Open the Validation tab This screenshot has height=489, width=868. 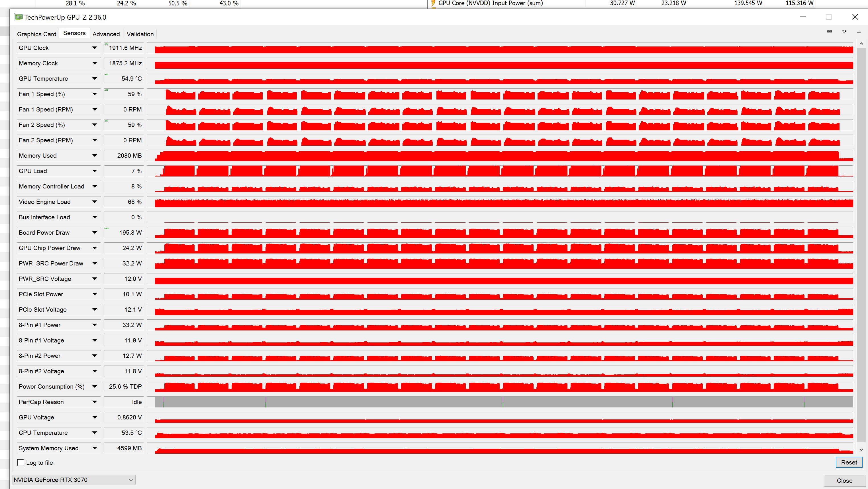[140, 34]
